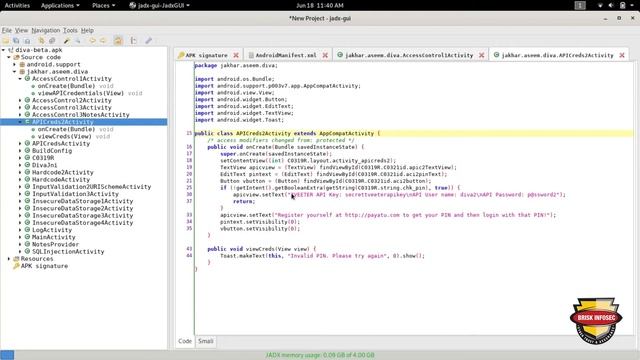Collapse the AccessControl1Activity class node
The width and height of the screenshot is (640, 360).
coord(20,78)
